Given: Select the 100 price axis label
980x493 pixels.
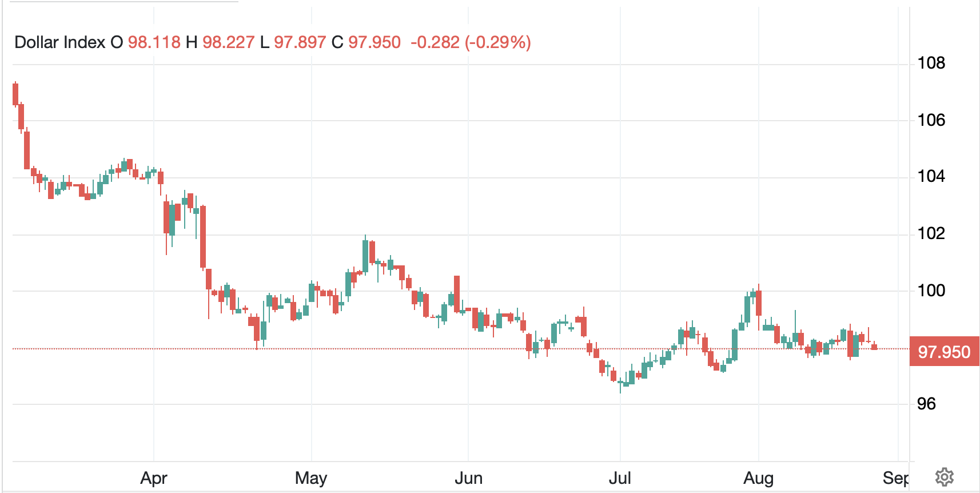Looking at the screenshot, I should 931,291.
